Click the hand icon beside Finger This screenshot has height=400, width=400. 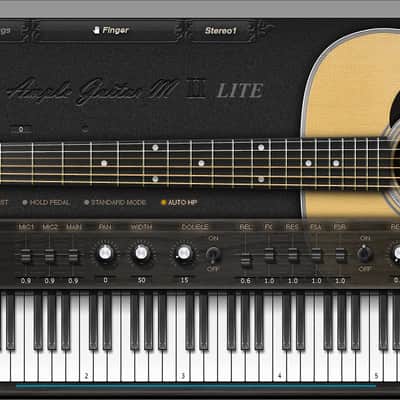pos(96,30)
